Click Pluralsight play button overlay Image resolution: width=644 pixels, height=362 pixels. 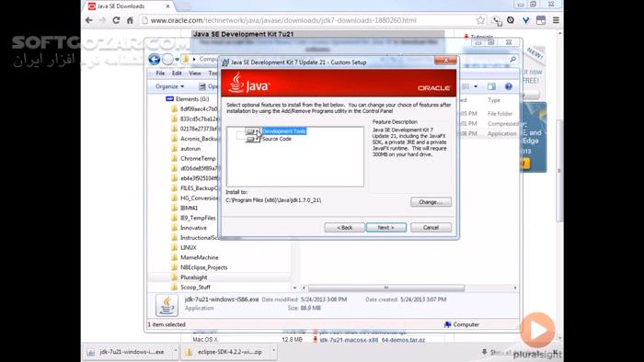pos(537,330)
